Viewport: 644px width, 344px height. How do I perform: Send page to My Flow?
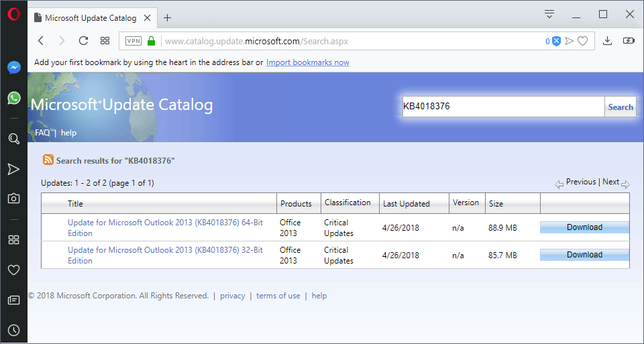click(x=570, y=41)
